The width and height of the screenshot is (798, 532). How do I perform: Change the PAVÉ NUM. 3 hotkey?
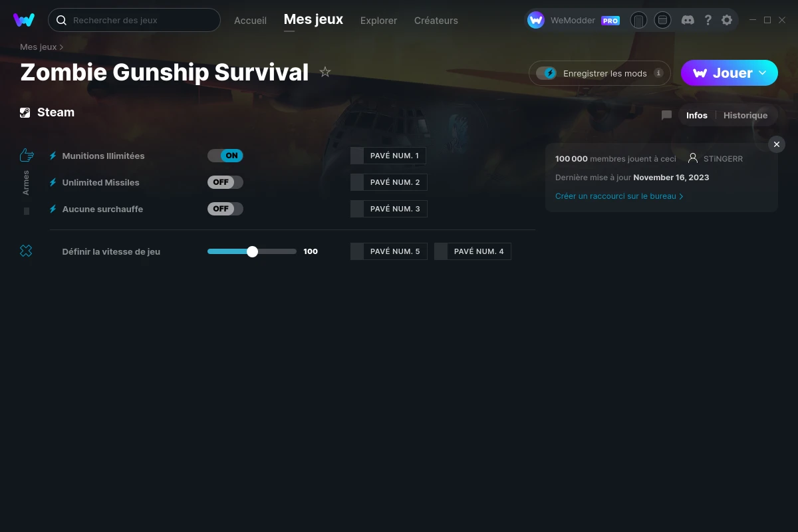(x=389, y=209)
